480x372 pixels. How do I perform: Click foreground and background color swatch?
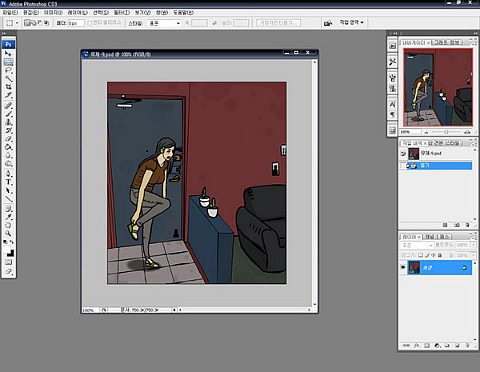coord(8,252)
